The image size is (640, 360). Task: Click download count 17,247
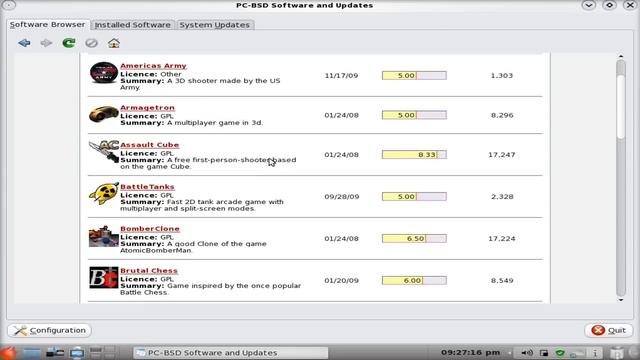point(502,155)
